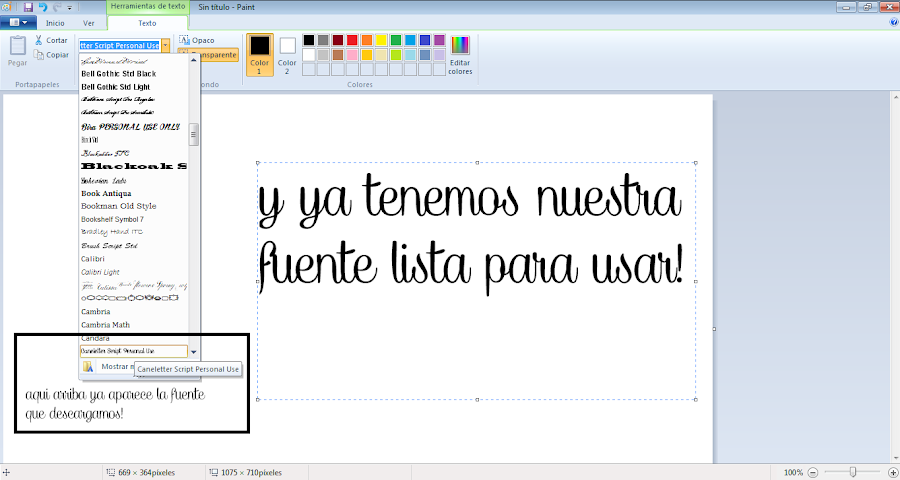Image resolution: width=900 pixels, height=480 pixels.
Task: Pick the black color swatch
Action: [309, 40]
